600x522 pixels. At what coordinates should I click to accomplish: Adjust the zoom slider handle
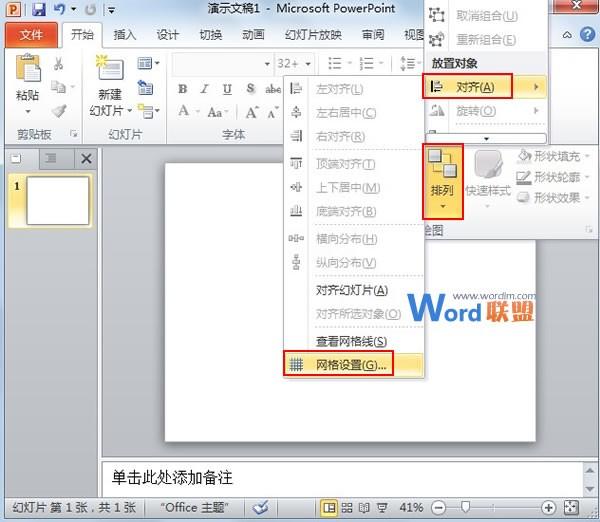[x=465, y=507]
